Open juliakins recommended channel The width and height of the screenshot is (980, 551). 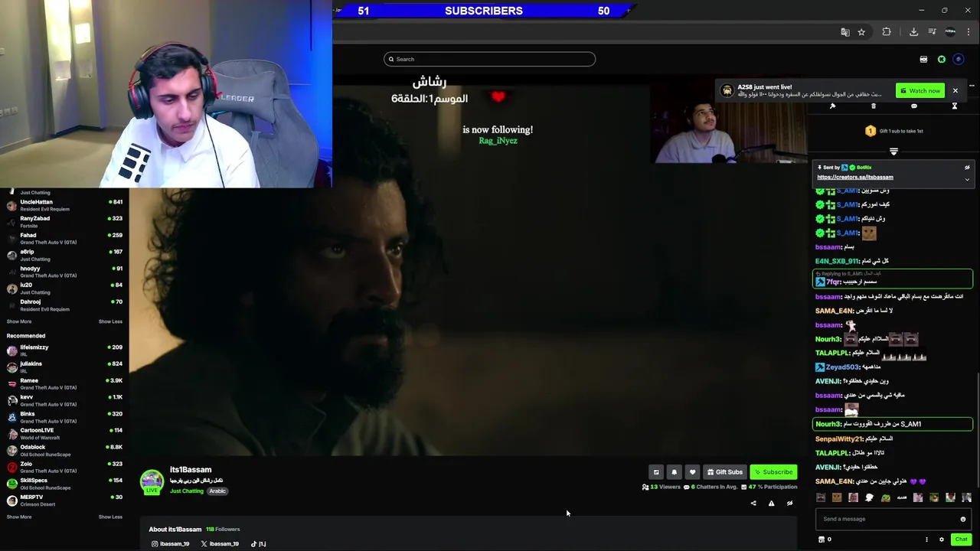coord(64,367)
